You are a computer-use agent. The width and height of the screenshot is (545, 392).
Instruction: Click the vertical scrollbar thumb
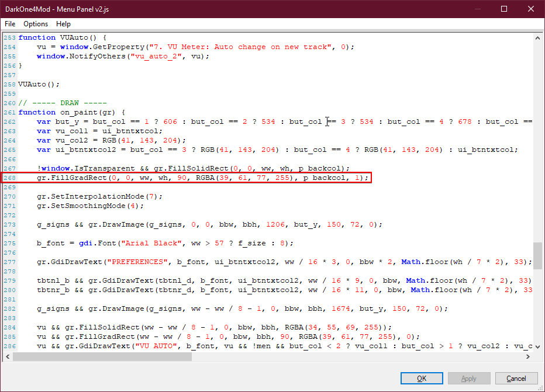click(x=537, y=255)
